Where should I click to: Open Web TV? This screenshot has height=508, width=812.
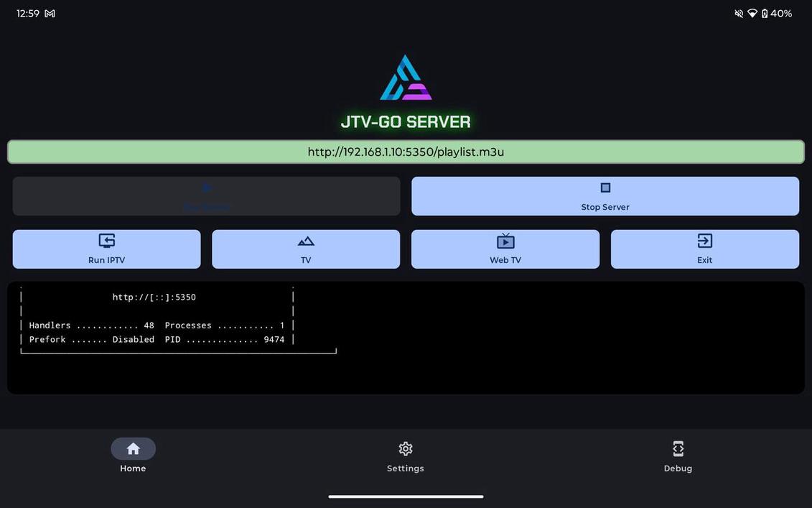coord(505,249)
